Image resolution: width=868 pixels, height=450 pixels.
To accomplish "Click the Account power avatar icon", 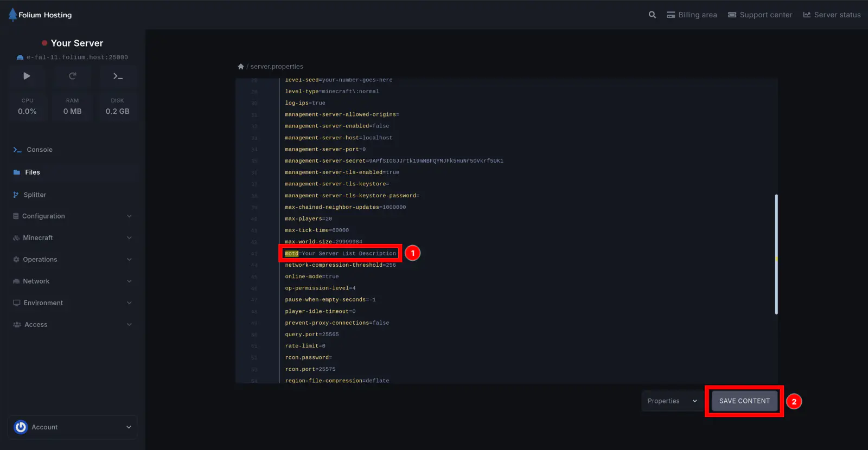I will 21,427.
